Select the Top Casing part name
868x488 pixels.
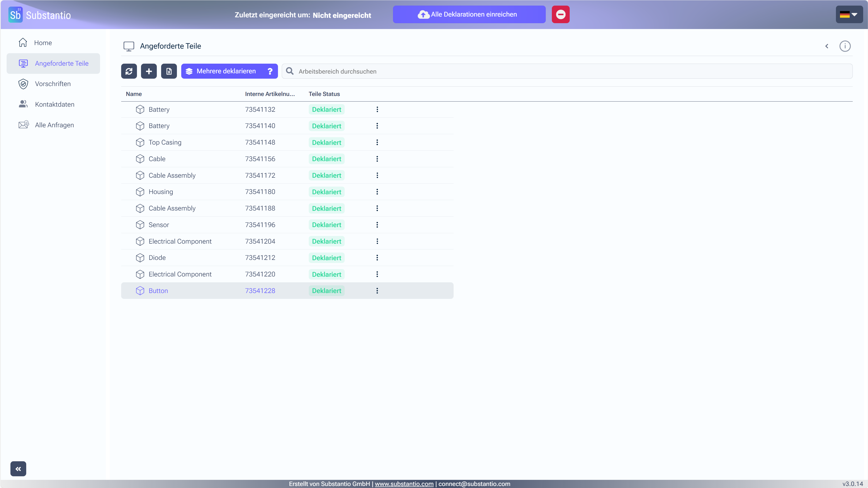[x=165, y=142]
